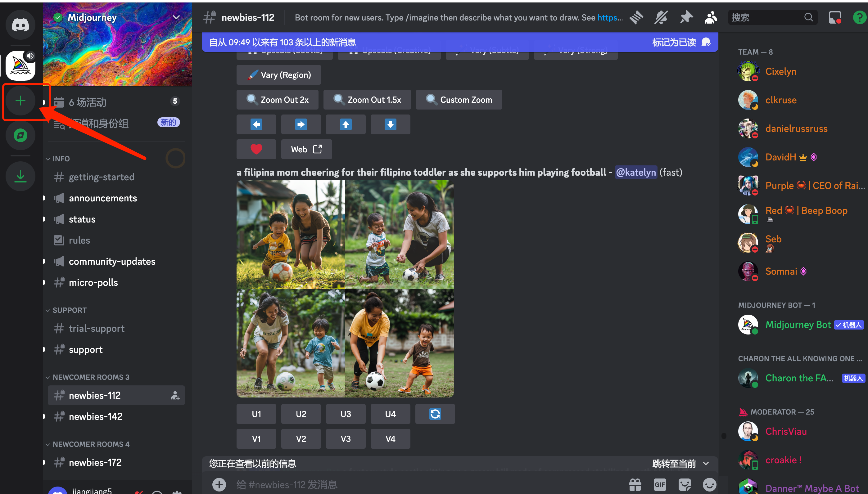This screenshot has width=868, height=494.
Task: Toggle notification settings bell icon
Action: coord(661,17)
